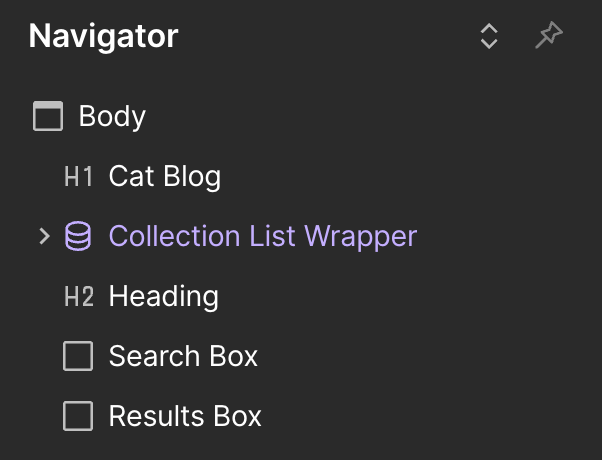Click the H2 icon beside Heading
The height and width of the screenshot is (460, 602).
tap(79, 296)
